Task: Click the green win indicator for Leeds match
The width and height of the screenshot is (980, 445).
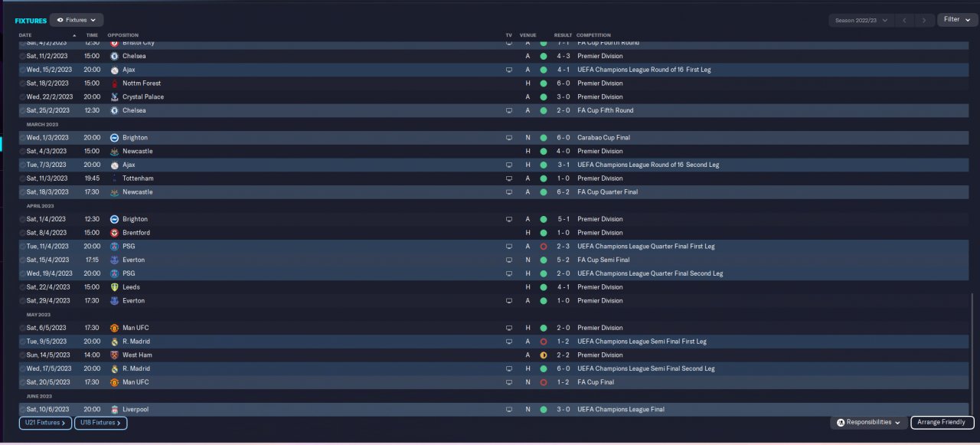Action: coord(544,287)
